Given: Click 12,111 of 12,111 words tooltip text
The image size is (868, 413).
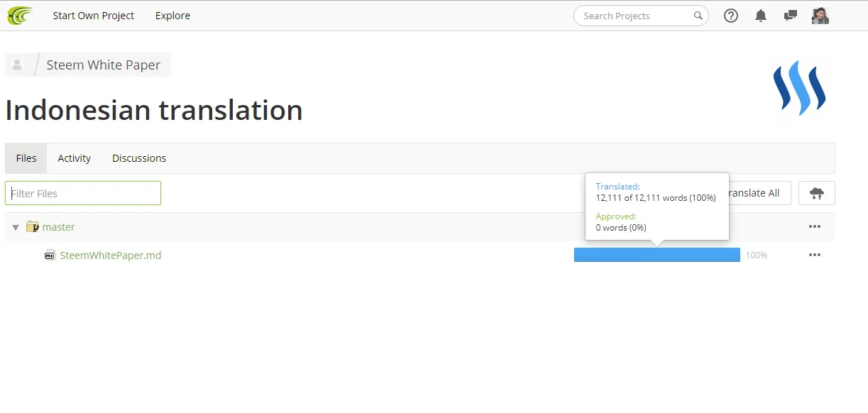Looking at the screenshot, I should 656,198.
